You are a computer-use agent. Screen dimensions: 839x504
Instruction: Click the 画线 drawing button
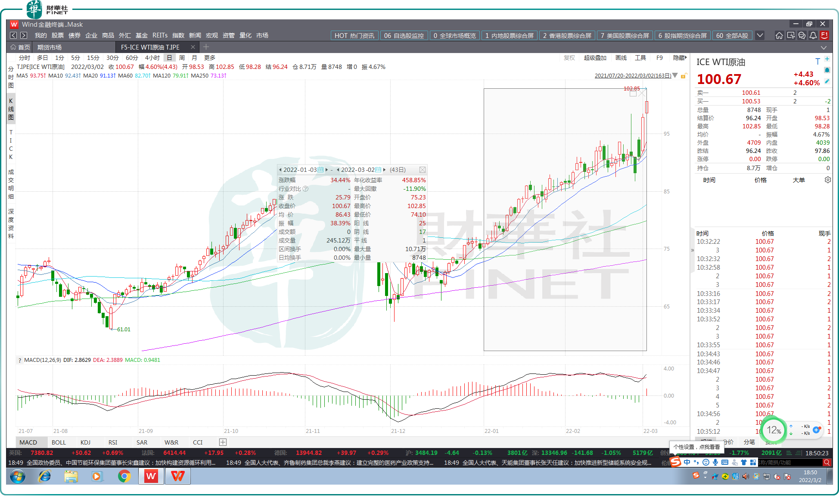coord(621,58)
